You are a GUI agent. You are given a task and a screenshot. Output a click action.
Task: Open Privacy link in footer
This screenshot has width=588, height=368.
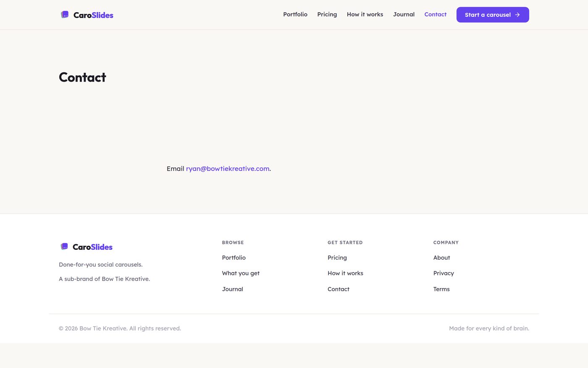coord(444,273)
